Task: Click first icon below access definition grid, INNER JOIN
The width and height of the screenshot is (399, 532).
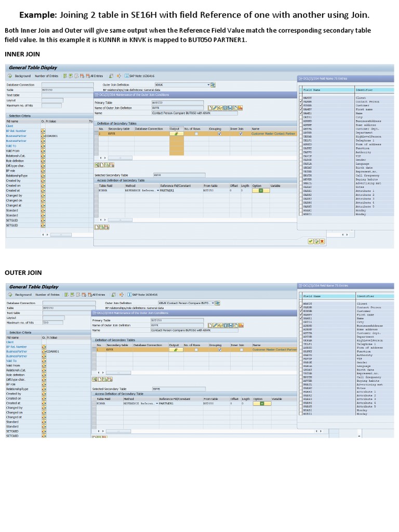Action: pos(97,227)
